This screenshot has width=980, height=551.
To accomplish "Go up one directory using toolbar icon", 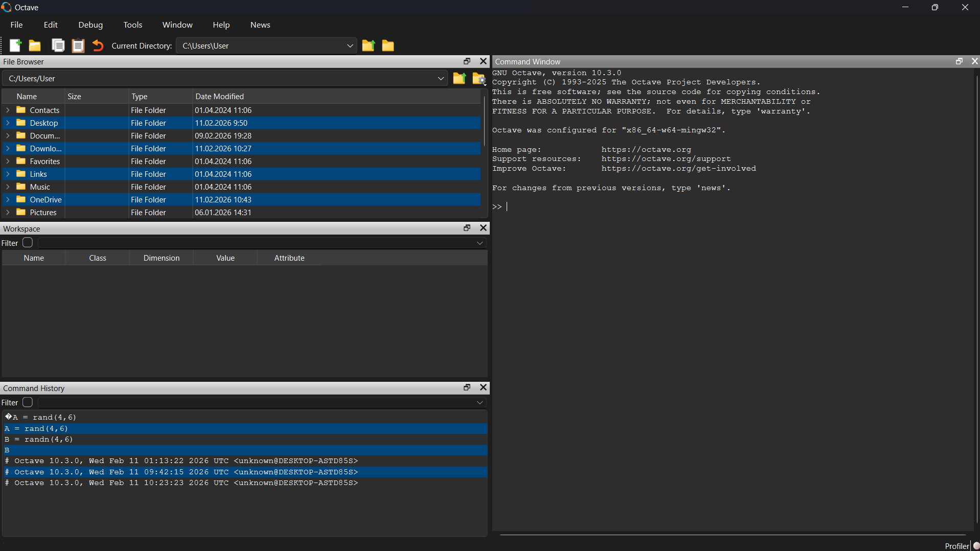I will (368, 46).
